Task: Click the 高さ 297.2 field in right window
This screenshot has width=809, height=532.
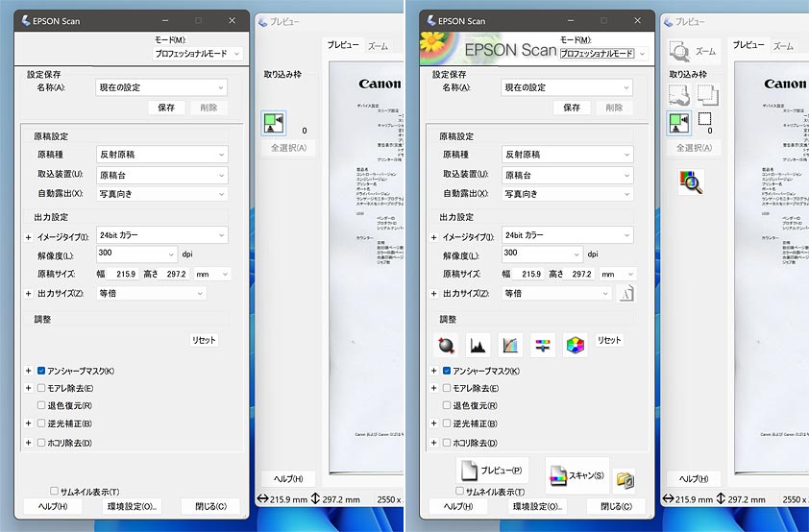Action: (581, 275)
